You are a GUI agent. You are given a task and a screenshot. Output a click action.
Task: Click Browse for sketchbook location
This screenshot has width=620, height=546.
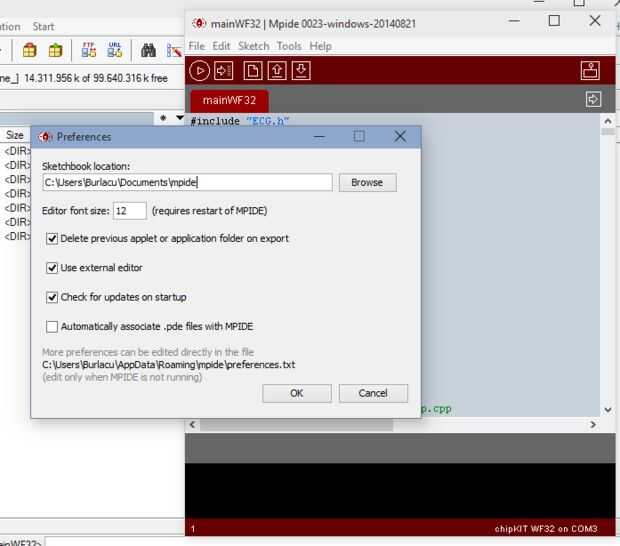tap(367, 183)
